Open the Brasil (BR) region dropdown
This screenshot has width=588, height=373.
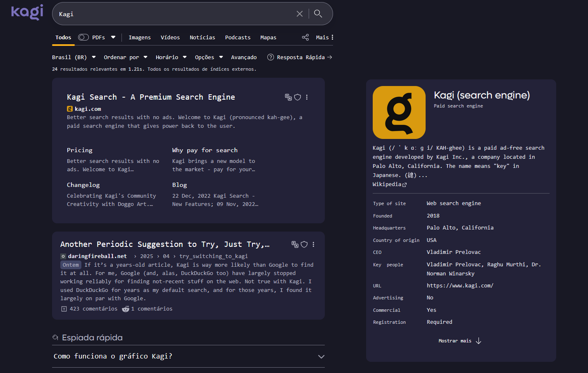pos(74,57)
